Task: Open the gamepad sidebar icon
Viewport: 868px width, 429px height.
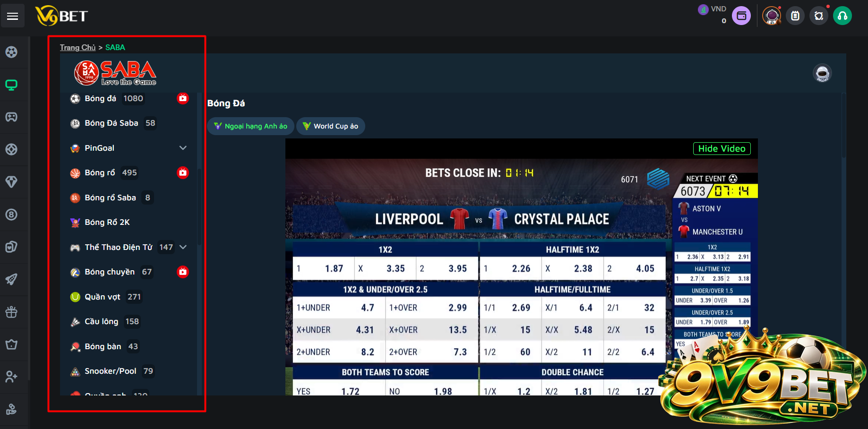Action: click(11, 117)
